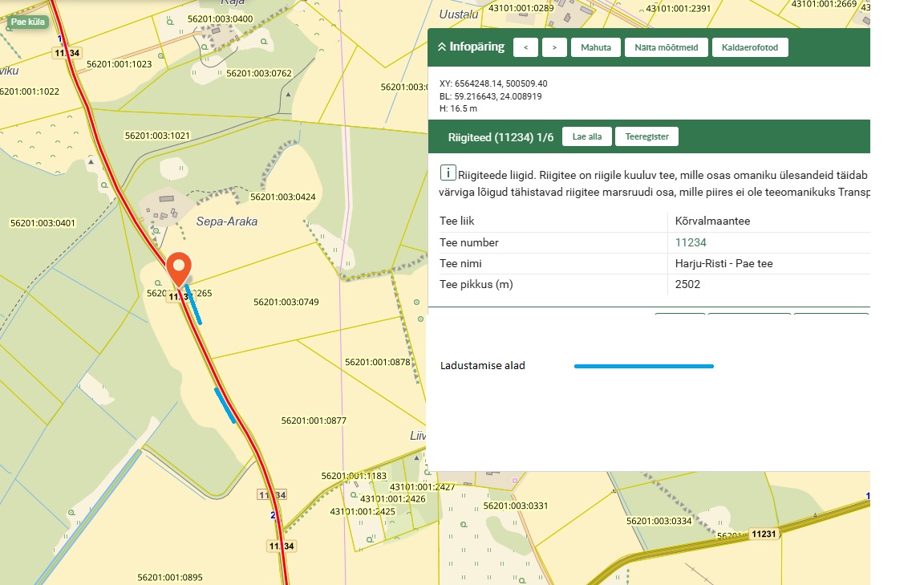Click the Sepa-Araka farm label
Image resolution: width=924 pixels, height=585 pixels.
pyautogui.click(x=227, y=221)
